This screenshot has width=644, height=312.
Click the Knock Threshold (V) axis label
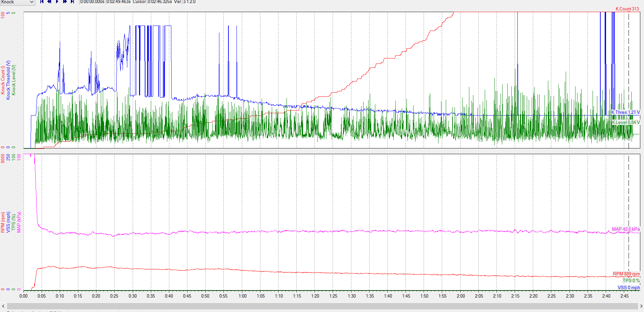click(x=8, y=80)
